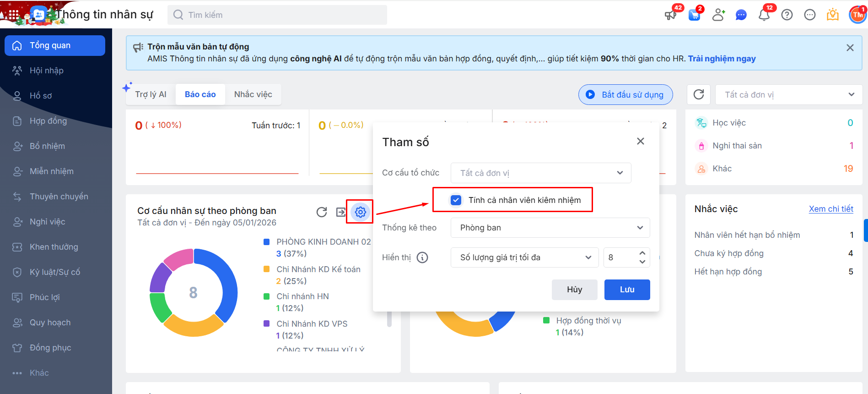Refresh the department structure chart
This screenshot has width=868, height=394.
[x=322, y=212]
